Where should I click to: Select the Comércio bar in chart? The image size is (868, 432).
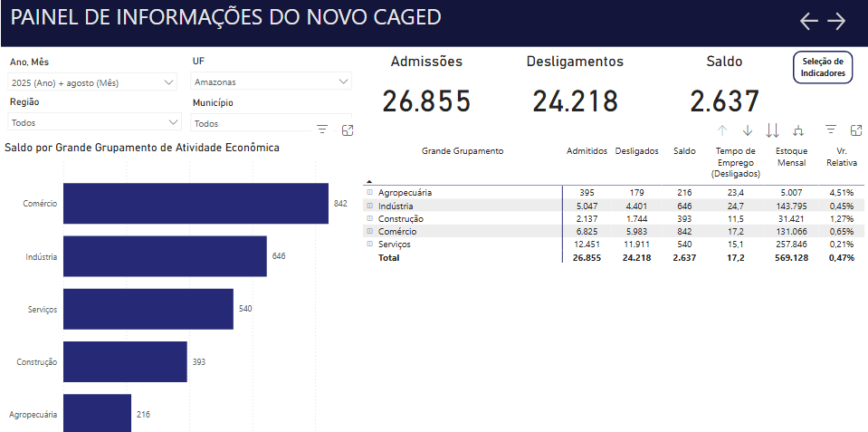point(196,203)
